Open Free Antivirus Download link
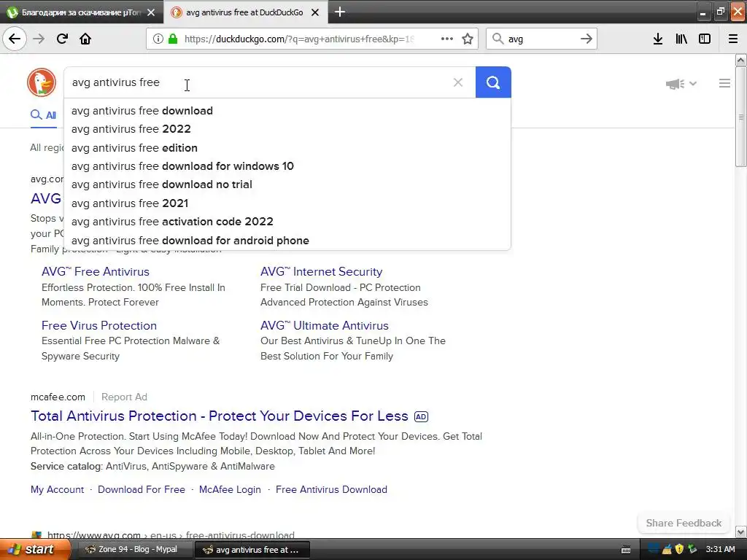747x560 pixels. (332, 489)
